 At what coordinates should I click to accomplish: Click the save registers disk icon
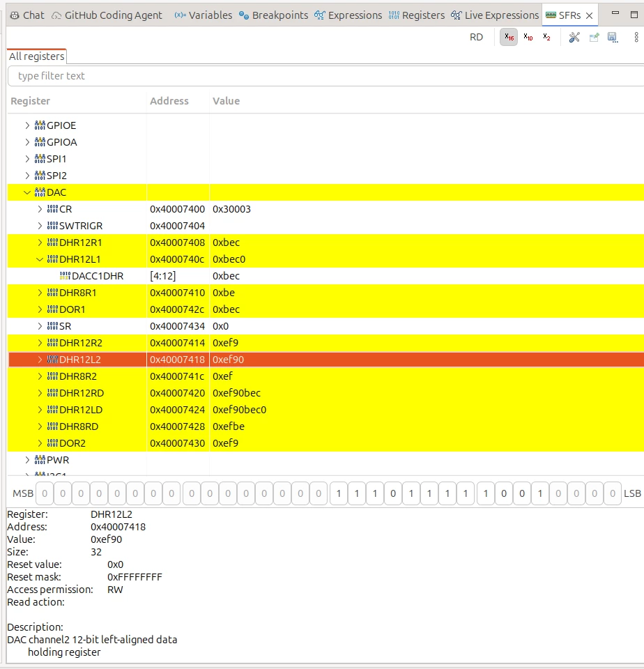pos(613,38)
